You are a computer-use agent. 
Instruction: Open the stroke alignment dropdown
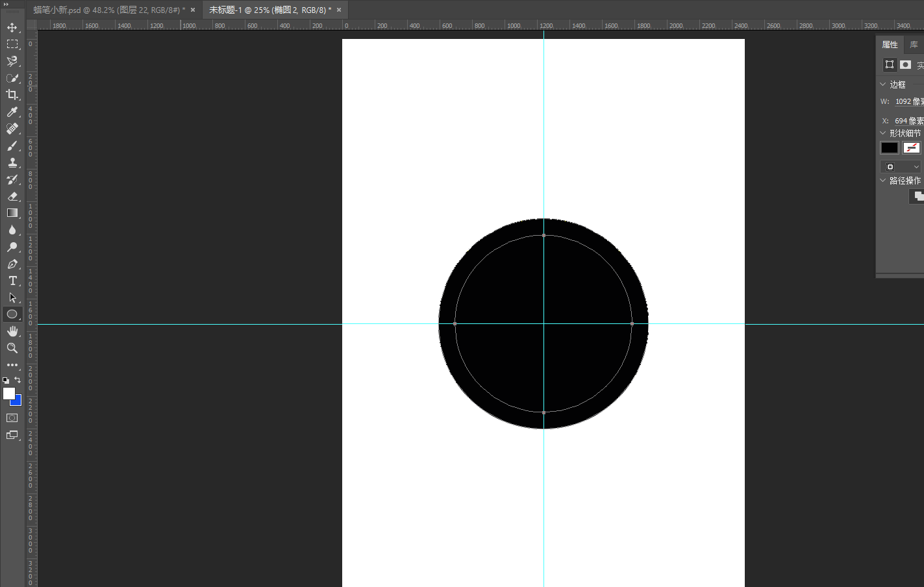coord(902,167)
